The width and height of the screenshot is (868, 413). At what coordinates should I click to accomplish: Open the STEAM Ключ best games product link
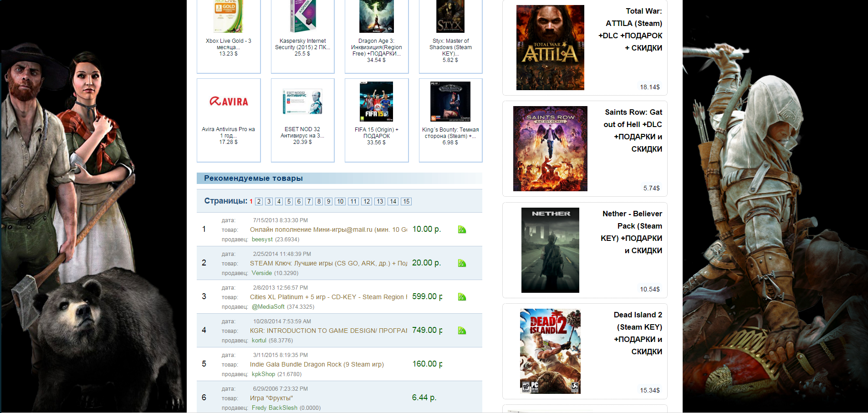click(x=328, y=263)
